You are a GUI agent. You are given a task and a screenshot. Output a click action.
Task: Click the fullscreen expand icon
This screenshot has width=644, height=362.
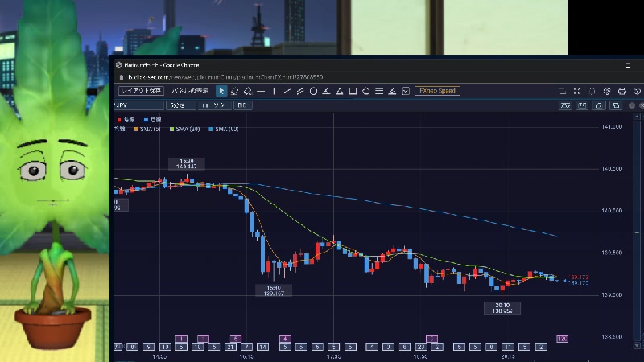576,91
